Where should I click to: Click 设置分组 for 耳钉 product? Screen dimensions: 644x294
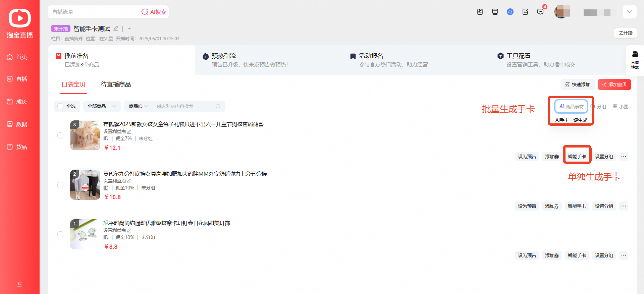pos(604,255)
